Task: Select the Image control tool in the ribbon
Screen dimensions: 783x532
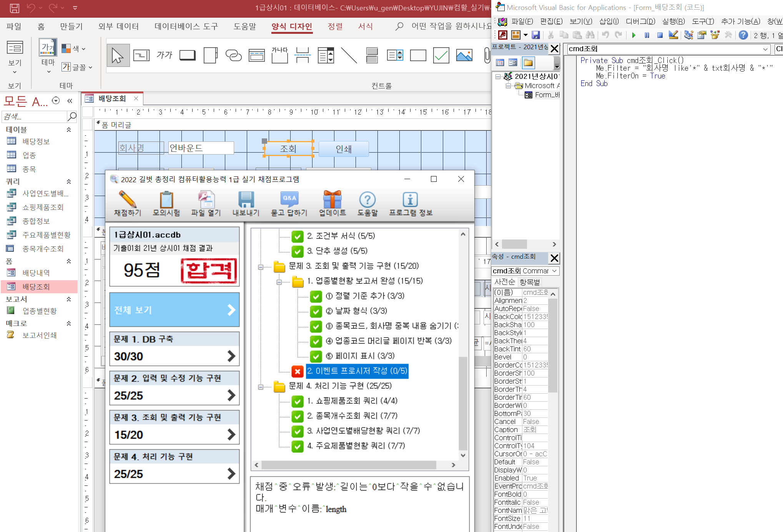Action: [x=464, y=56]
